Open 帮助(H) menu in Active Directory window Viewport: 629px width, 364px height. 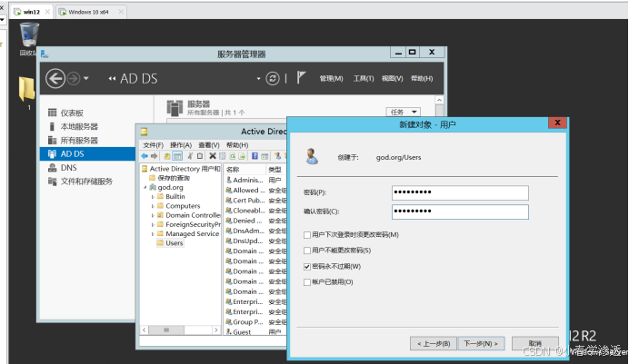coord(237,145)
